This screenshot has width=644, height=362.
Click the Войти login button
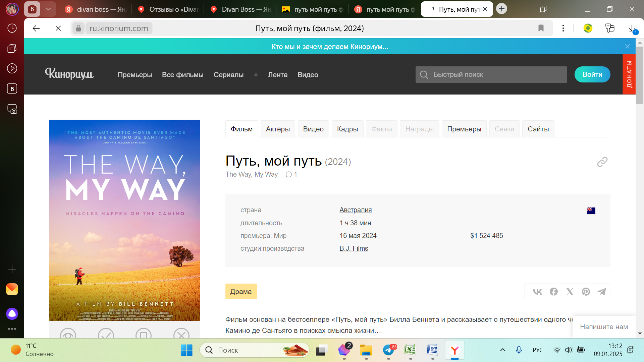click(592, 74)
